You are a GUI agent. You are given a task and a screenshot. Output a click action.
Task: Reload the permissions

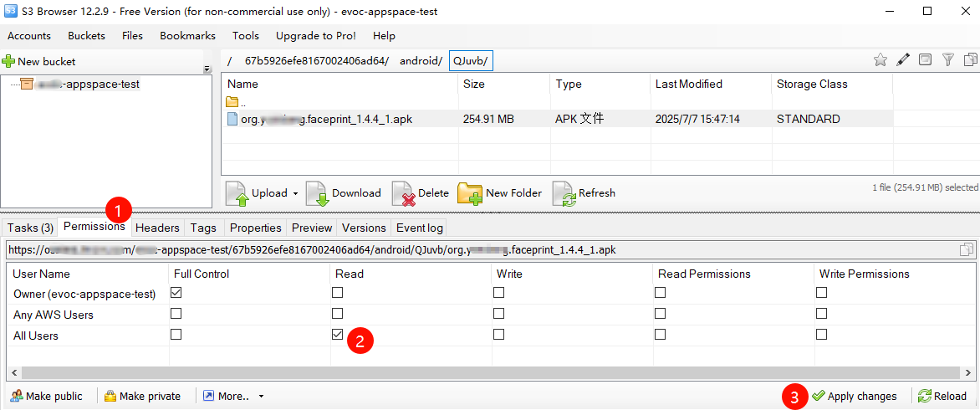[x=942, y=397]
